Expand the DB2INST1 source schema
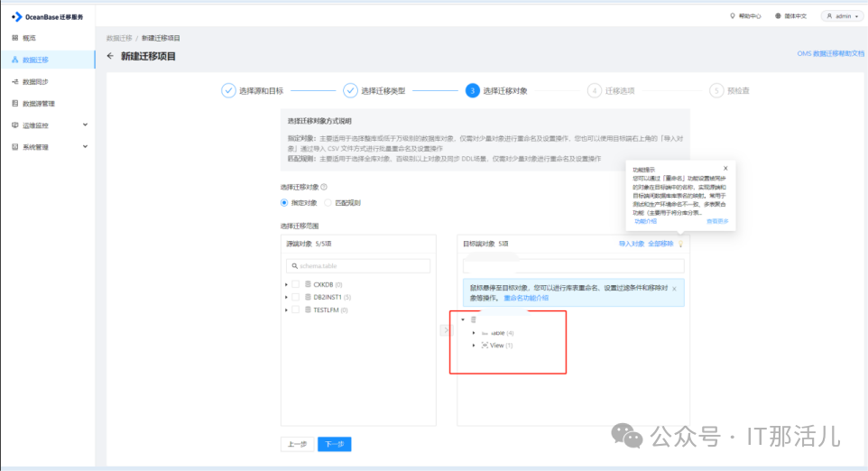This screenshot has width=868, height=471. [286, 297]
